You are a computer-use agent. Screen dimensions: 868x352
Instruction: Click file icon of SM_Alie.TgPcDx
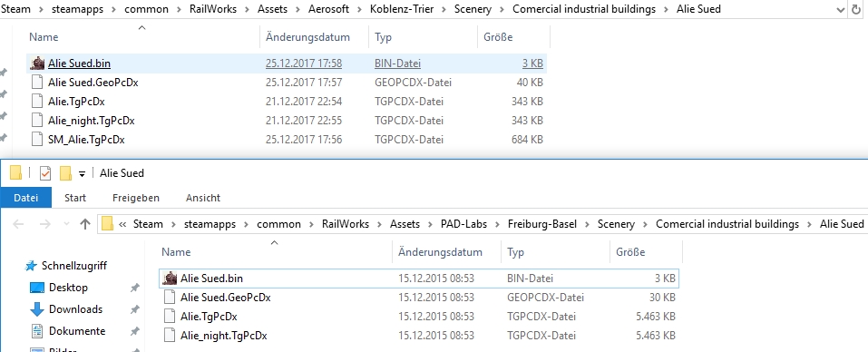point(37,140)
